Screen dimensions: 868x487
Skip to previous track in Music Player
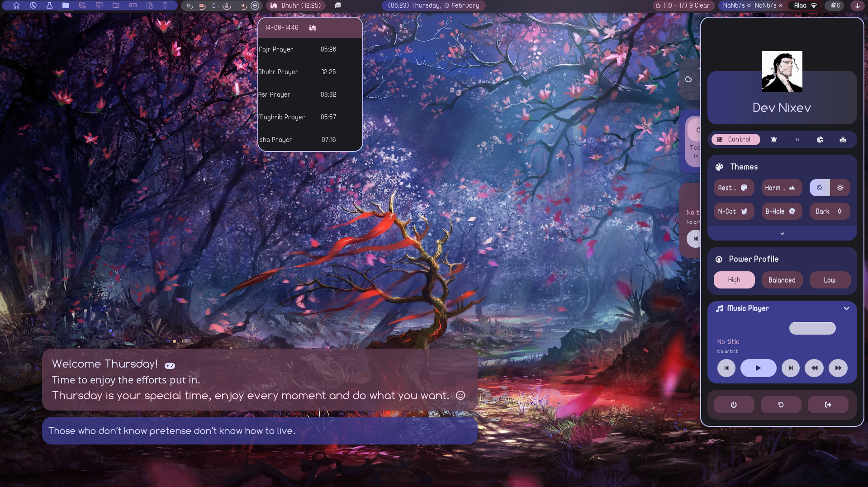coord(726,368)
